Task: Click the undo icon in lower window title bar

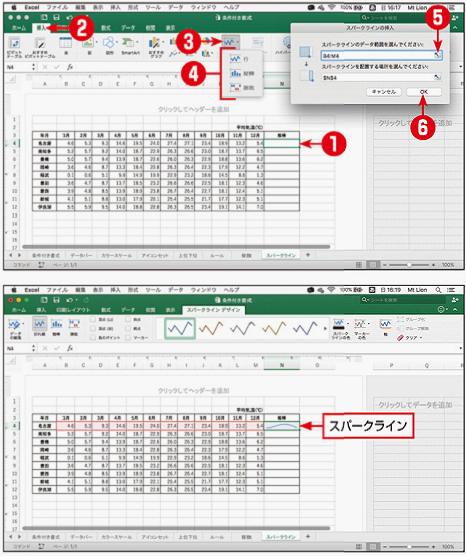Action: click(x=70, y=300)
